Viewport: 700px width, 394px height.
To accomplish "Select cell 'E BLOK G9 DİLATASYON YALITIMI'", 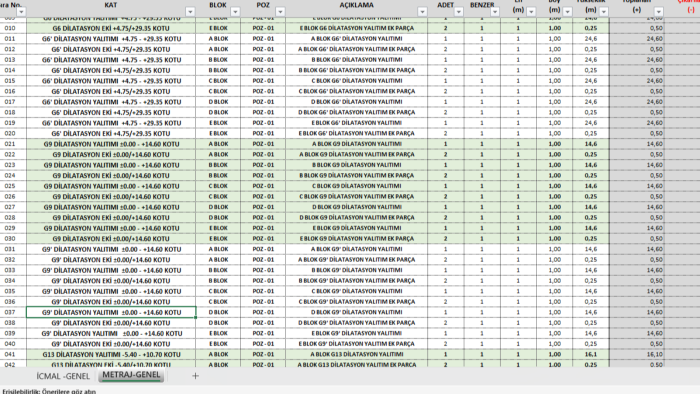I will [356, 228].
